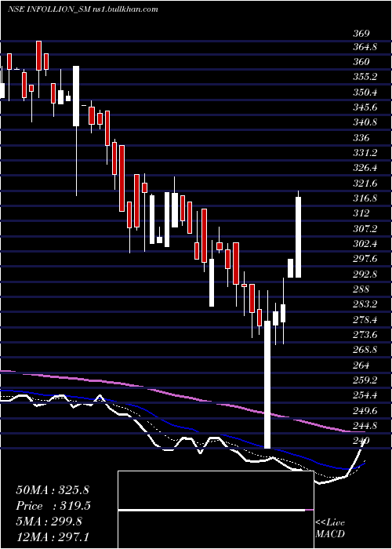Click the 316.8 price axis label
Screen dimensions: 392x549
[365, 198]
